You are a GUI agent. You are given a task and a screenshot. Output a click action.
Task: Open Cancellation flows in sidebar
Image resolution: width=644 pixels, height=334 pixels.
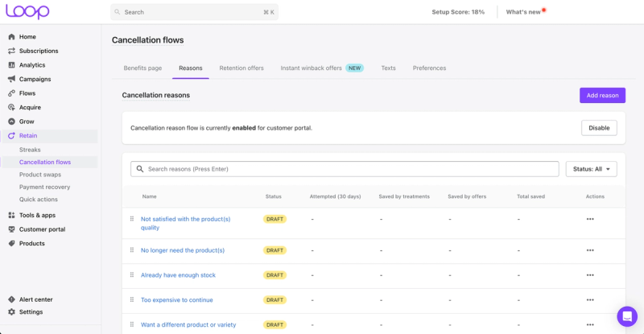pos(45,162)
